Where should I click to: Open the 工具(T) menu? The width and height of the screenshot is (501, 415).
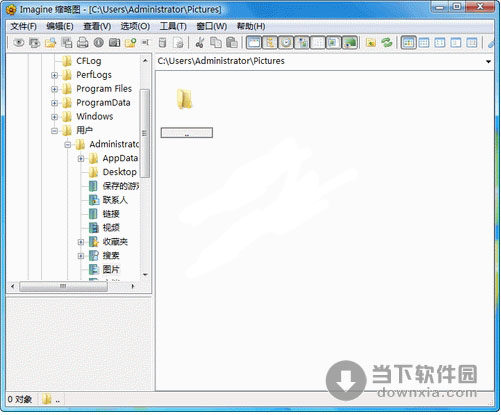173,26
